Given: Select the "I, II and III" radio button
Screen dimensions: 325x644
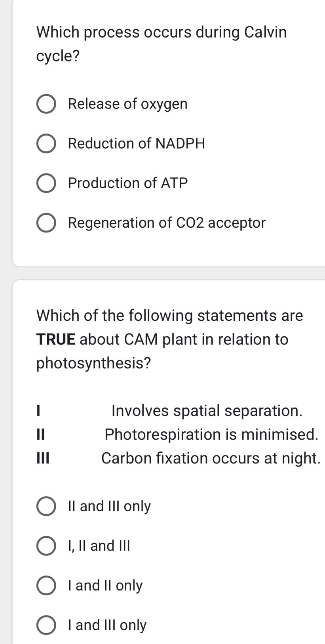Looking at the screenshot, I should click(46, 545).
